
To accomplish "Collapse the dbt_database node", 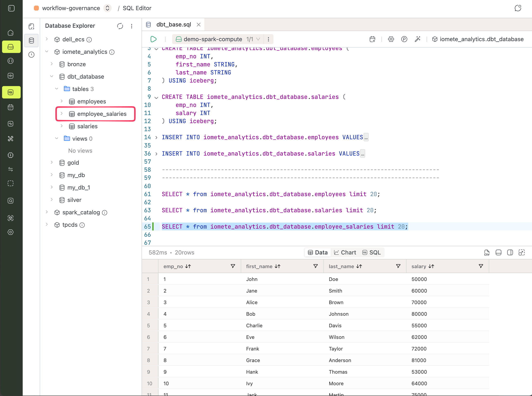I will (x=51, y=77).
